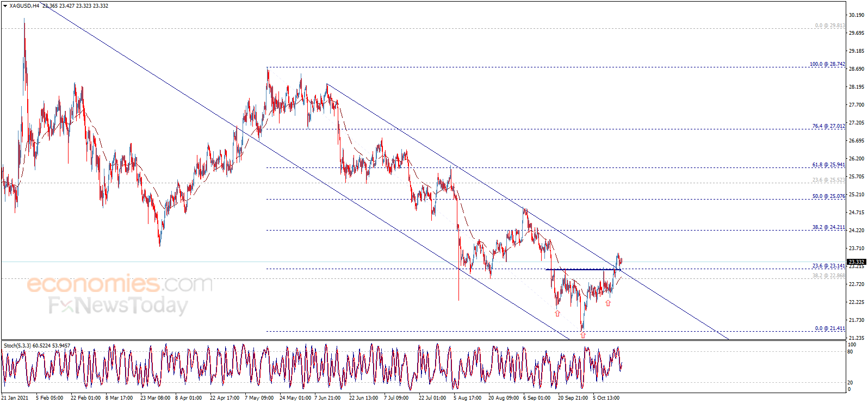Screen dimensions: 868x404
Task: Click the lowest up-arrow marker near 21.411
Action: 583,335
